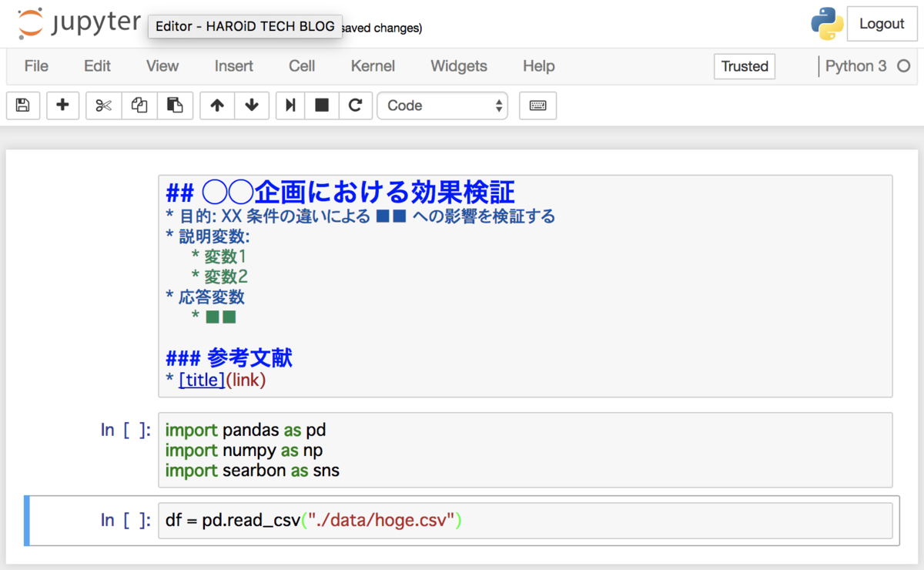The height and width of the screenshot is (570, 924).
Task: Select the cell containing pd.read_csv
Action: pyautogui.click(x=462, y=520)
